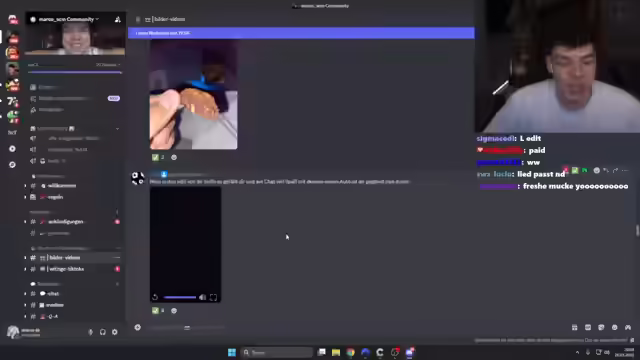Screen dimensions: 640x360
Task: Click the message author avatar beside video
Action: point(138,178)
